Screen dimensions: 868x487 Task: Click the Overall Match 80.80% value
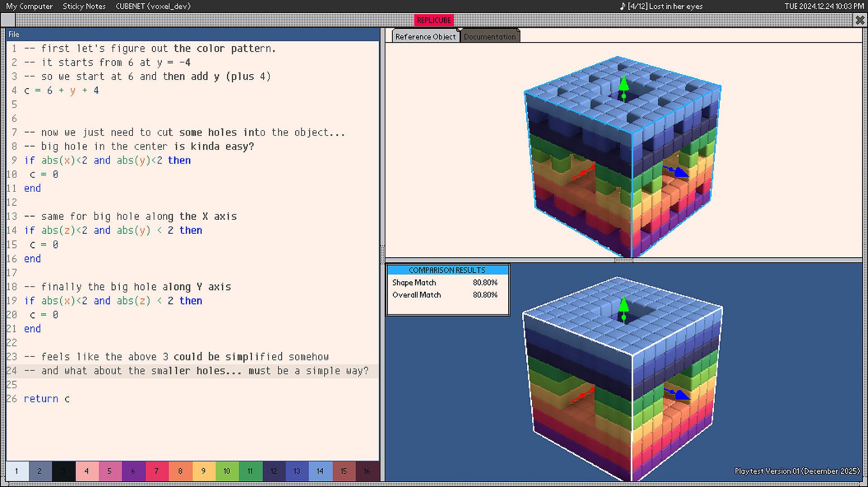[x=485, y=295]
